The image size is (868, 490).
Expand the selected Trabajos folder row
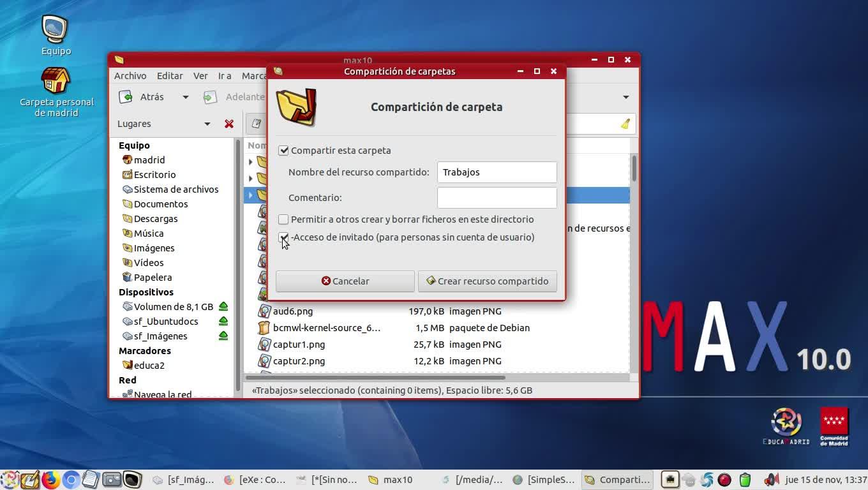click(251, 195)
